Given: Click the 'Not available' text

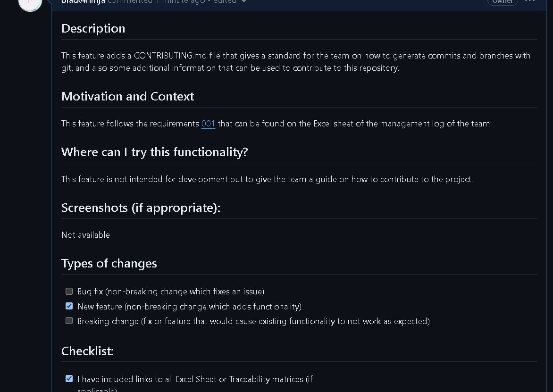Looking at the screenshot, I should [85, 235].
